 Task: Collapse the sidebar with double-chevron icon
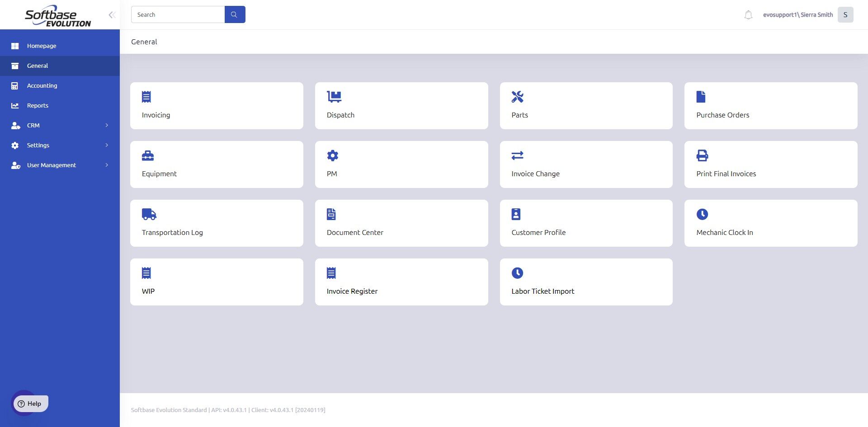coord(112,15)
